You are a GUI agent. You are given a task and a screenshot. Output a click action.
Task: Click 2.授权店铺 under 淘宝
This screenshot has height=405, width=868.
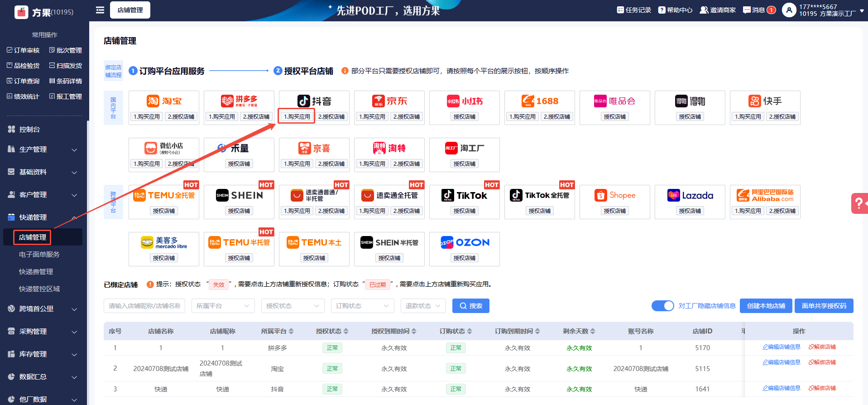(x=181, y=116)
